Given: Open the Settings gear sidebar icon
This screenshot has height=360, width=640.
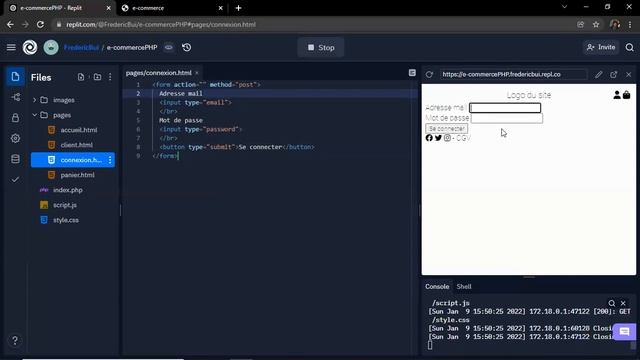Looking at the screenshot, I should pyautogui.click(x=15, y=138).
